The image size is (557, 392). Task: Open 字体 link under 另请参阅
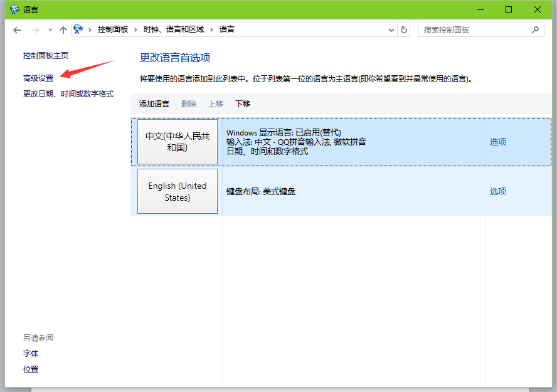pyautogui.click(x=31, y=354)
